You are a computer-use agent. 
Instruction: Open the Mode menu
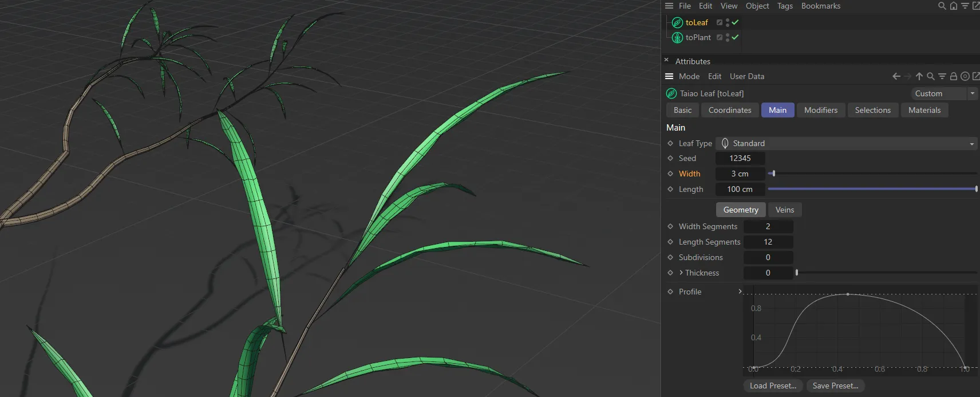click(x=689, y=76)
